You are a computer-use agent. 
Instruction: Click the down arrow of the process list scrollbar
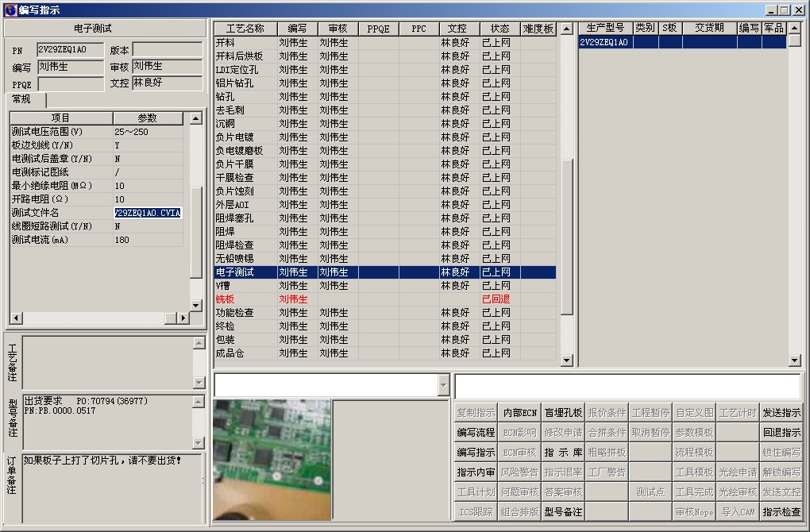click(567, 360)
